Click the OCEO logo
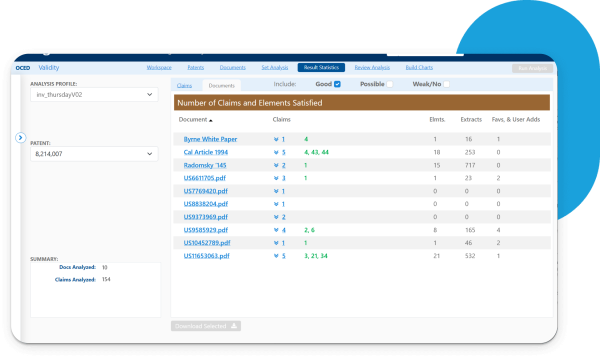Viewport: 600px width, 360px height. coord(23,68)
